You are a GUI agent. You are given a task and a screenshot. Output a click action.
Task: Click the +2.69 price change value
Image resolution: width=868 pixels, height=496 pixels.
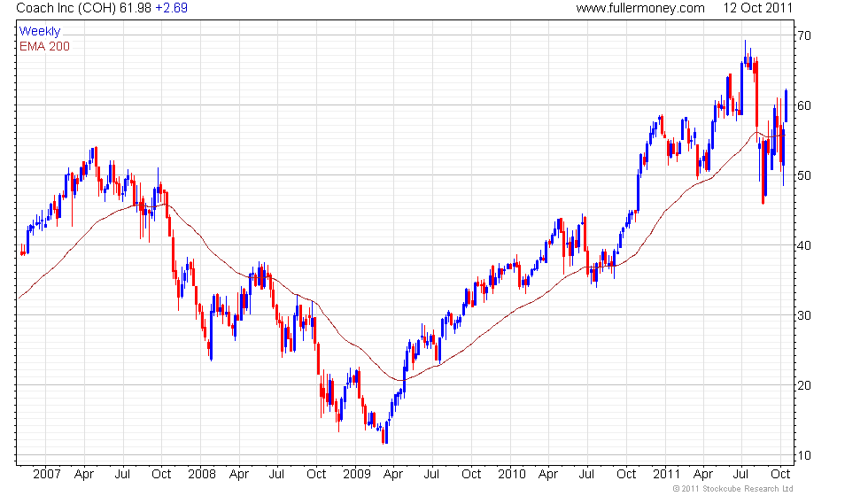pyautogui.click(x=171, y=8)
